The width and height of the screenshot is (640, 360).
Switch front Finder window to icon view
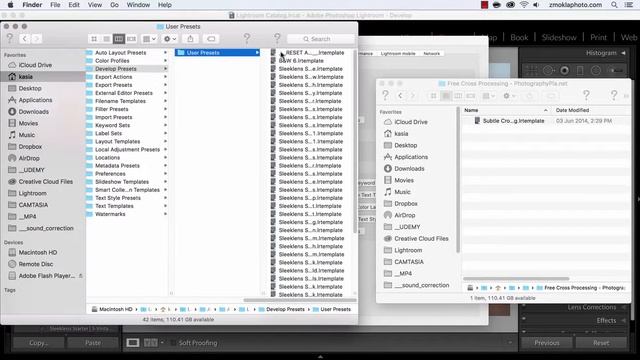[94, 39]
